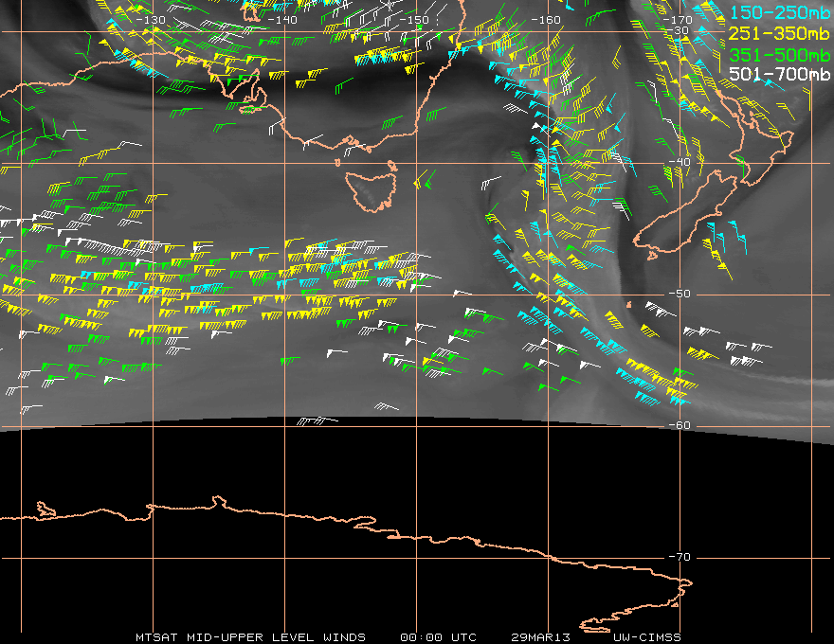Click the -140 longitude label
This screenshot has width=834, height=644.
(282, 20)
